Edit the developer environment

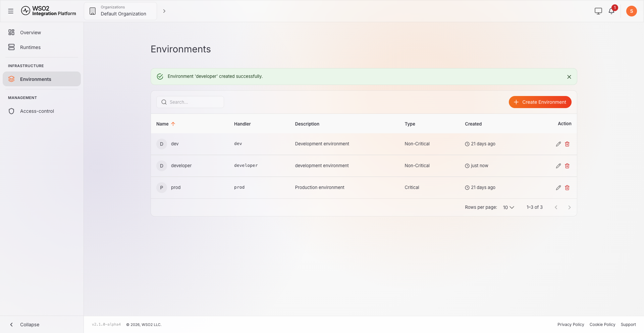point(558,166)
